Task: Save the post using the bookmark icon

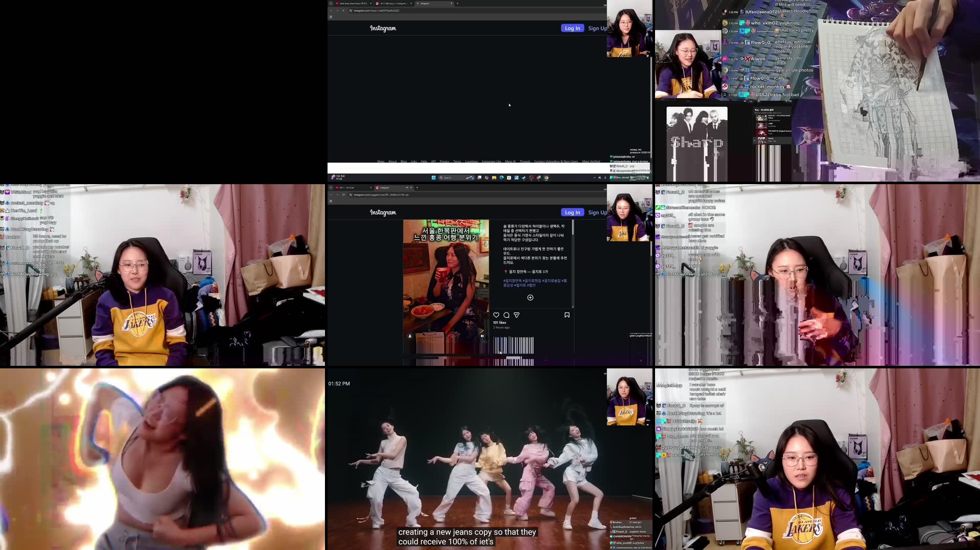Action: (x=567, y=315)
